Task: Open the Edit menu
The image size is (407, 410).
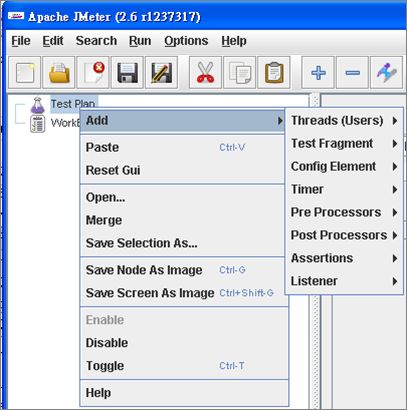Action: [53, 41]
